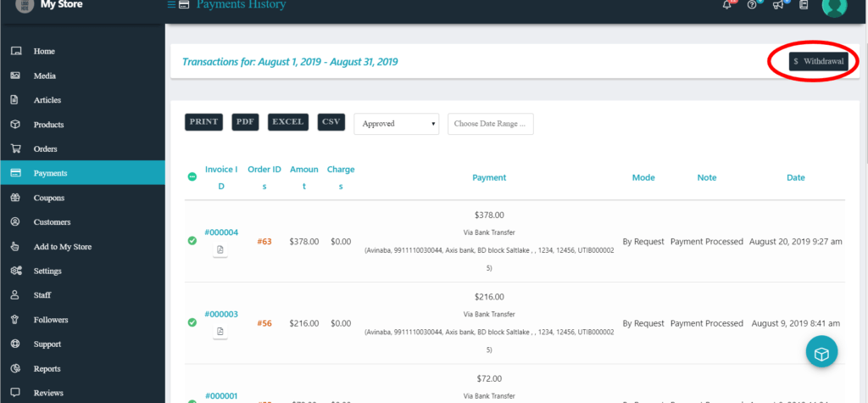Sort by the Payment column header
This screenshot has width=868, height=403.
[489, 177]
